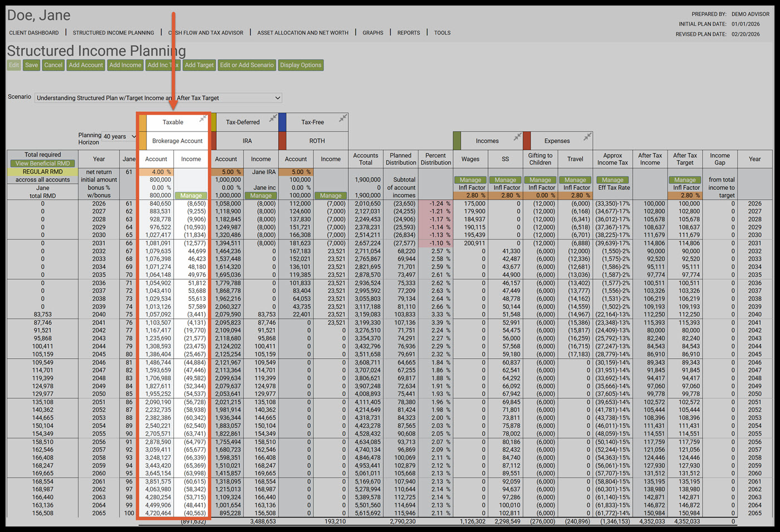
Task: Click the Structured Income Planning page title
Action: coord(96,51)
